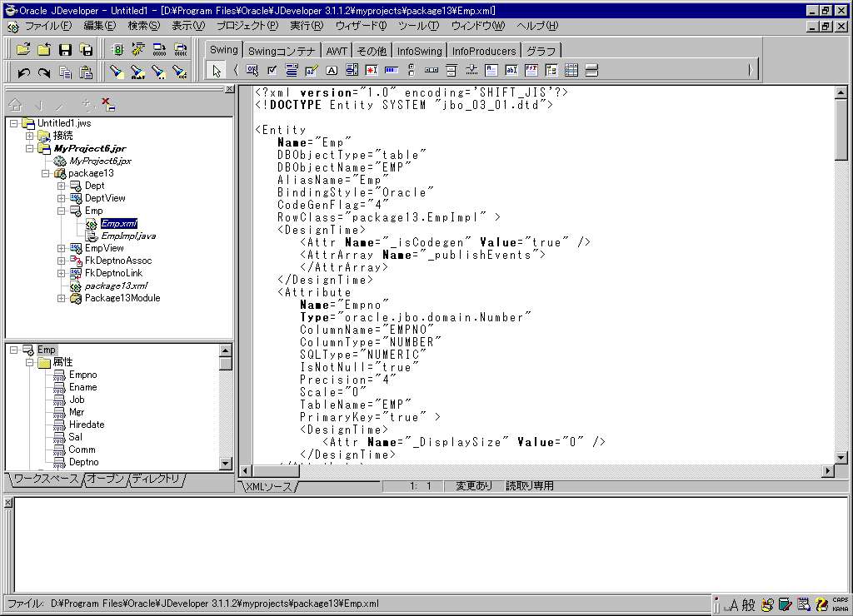Close the navigator pane with X button
Image resolution: width=853 pixels, height=616 pixels.
tap(230, 88)
